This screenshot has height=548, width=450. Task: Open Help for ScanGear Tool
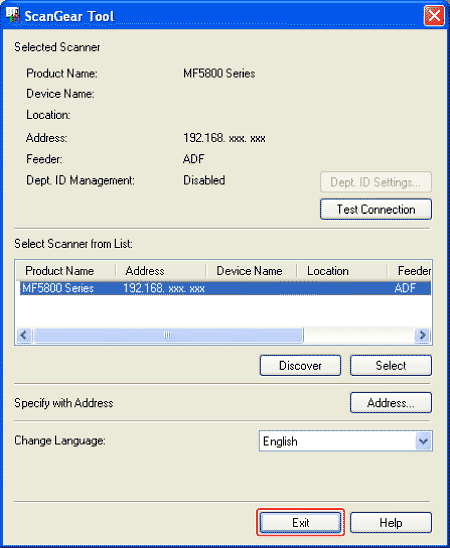click(x=391, y=523)
